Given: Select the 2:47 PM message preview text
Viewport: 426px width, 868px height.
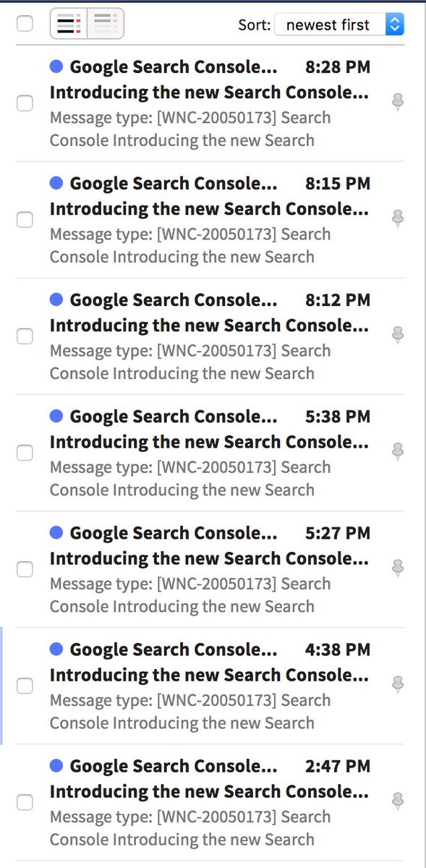Looking at the screenshot, I should click(190, 828).
